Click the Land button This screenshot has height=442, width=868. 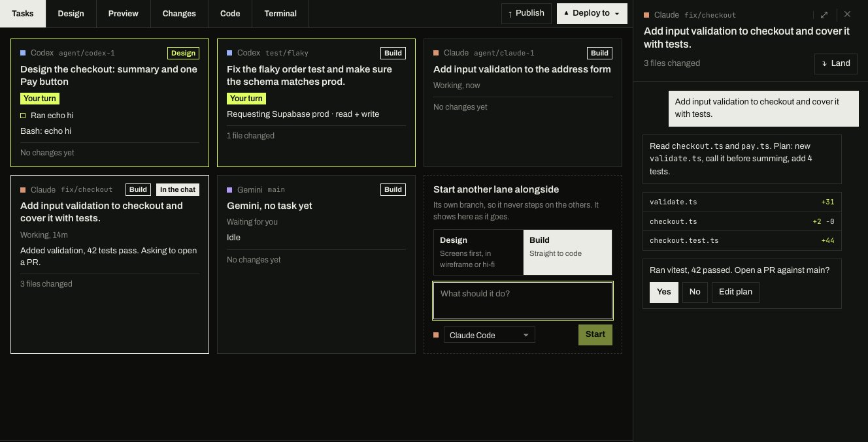click(x=835, y=63)
